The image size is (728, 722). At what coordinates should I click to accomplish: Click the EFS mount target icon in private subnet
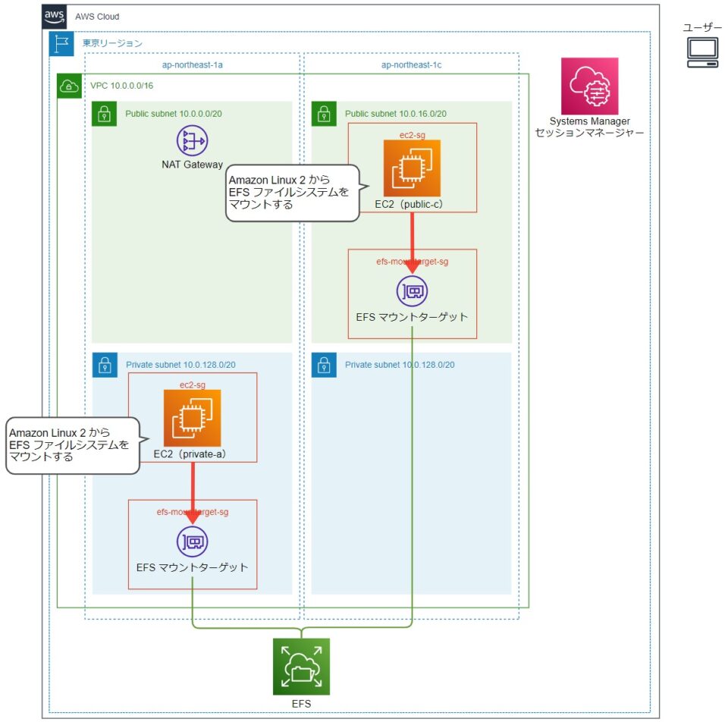(193, 541)
